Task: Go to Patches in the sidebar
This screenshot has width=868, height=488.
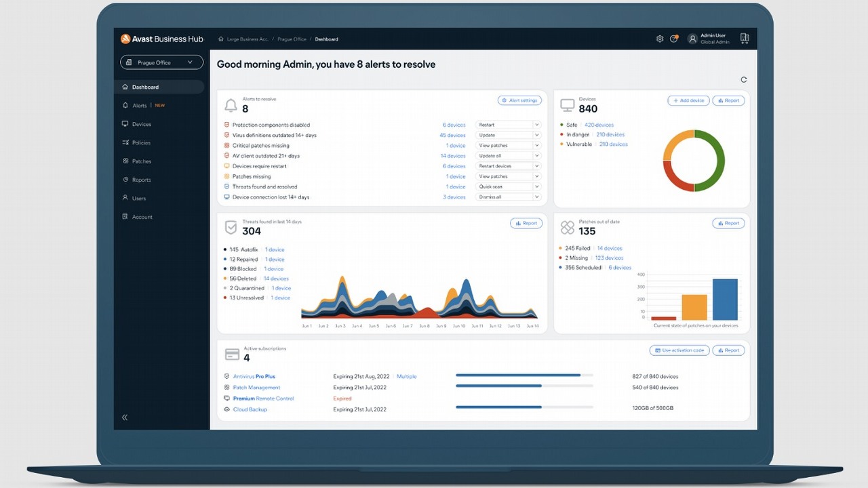Action: pyautogui.click(x=142, y=161)
